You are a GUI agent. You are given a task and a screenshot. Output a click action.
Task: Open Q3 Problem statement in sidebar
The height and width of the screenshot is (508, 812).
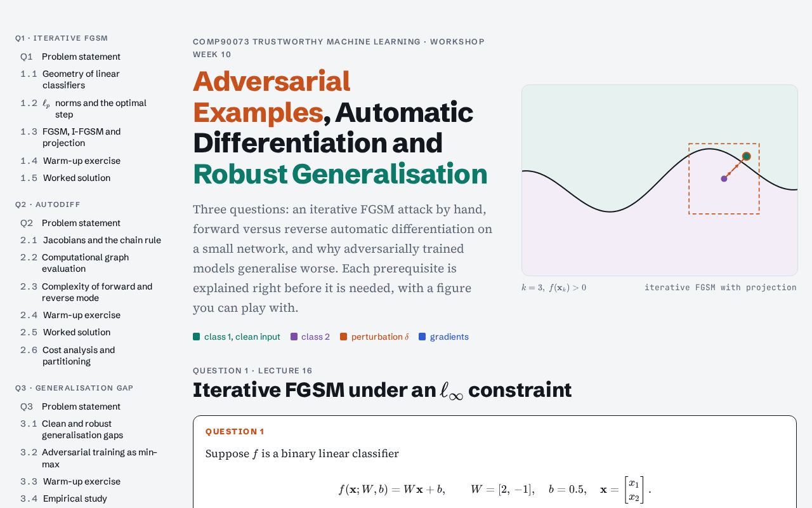[70, 406]
